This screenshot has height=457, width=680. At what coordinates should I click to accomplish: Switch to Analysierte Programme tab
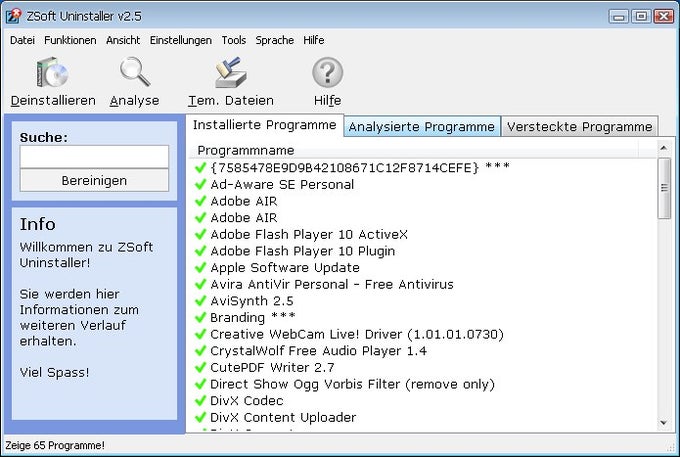coord(422,127)
